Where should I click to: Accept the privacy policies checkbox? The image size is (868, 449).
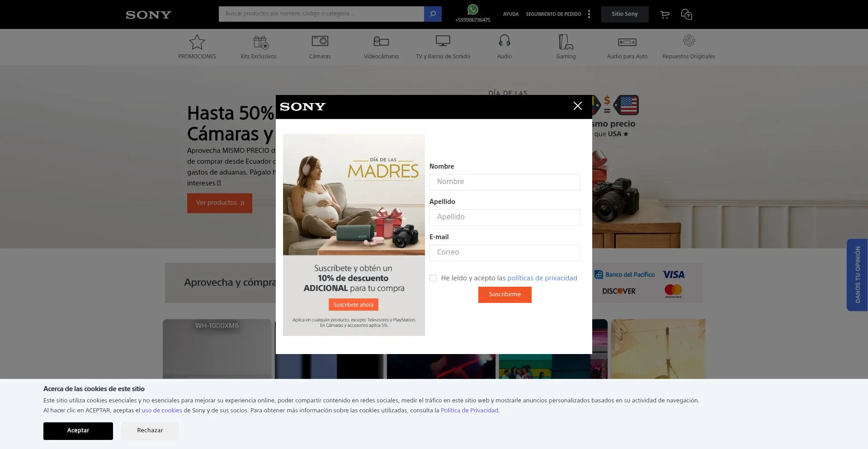coord(433,278)
